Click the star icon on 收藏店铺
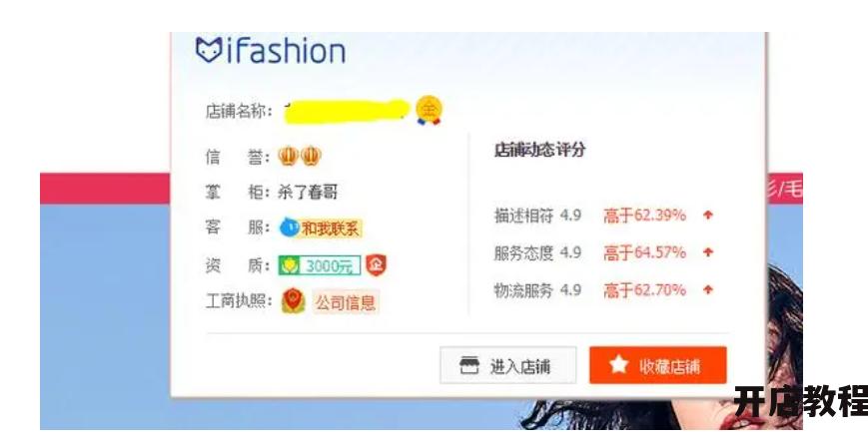 click(619, 364)
